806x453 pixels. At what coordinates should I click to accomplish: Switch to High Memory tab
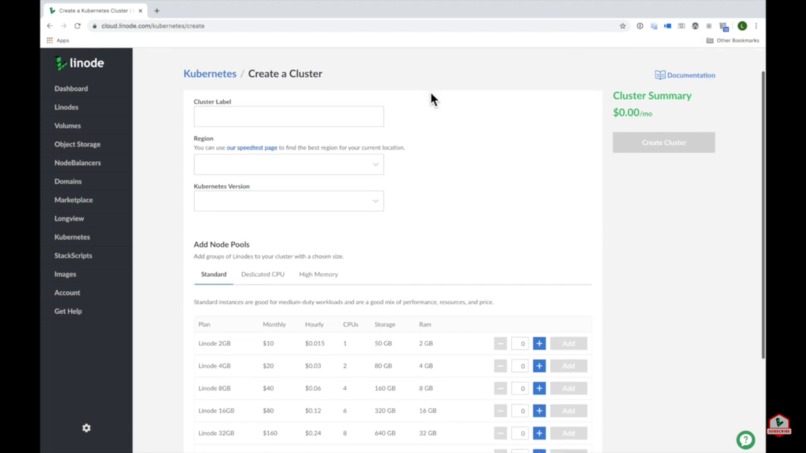click(319, 275)
